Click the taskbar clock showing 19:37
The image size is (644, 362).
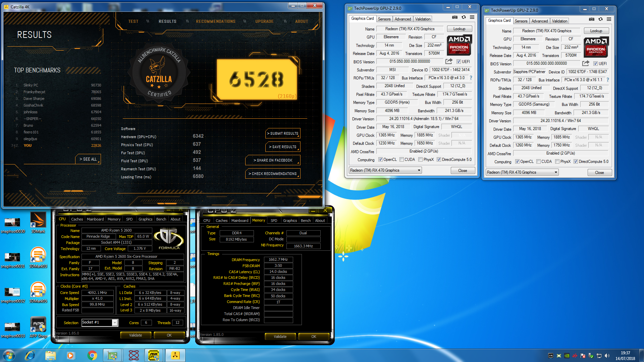[625, 356]
